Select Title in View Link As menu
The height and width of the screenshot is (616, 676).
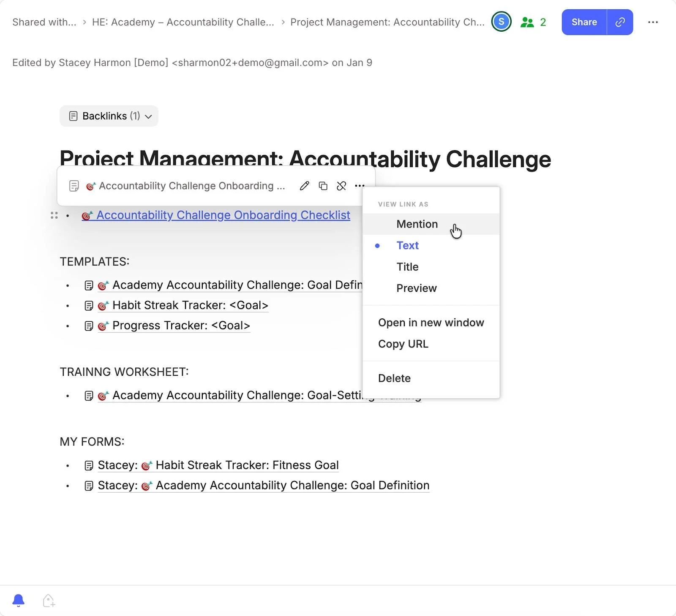tap(431, 267)
